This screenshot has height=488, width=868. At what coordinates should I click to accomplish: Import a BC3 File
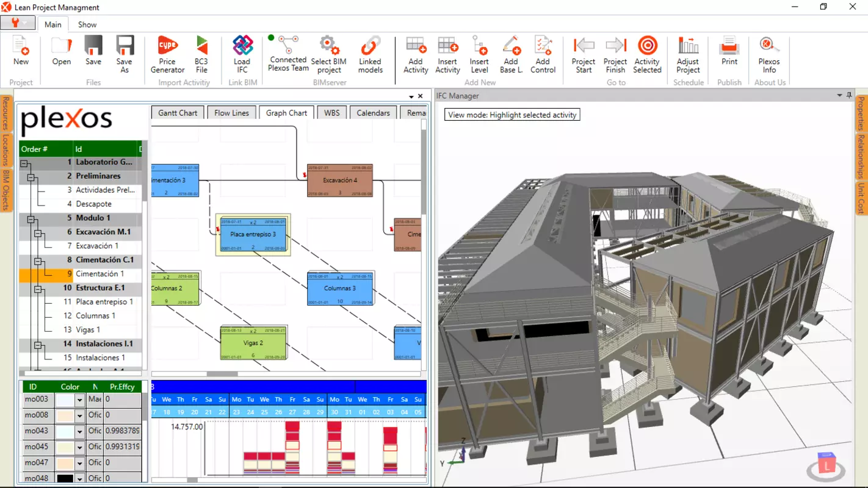(x=201, y=55)
